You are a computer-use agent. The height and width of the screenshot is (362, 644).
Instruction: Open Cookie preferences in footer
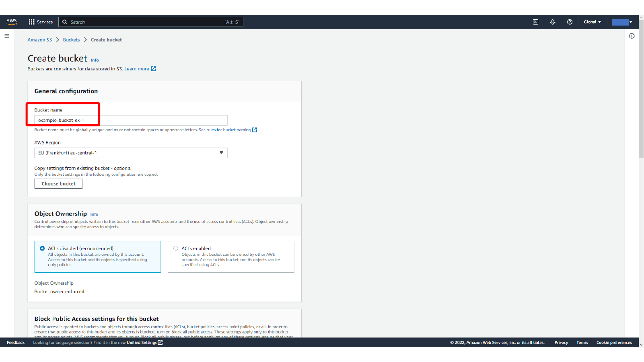point(614,343)
